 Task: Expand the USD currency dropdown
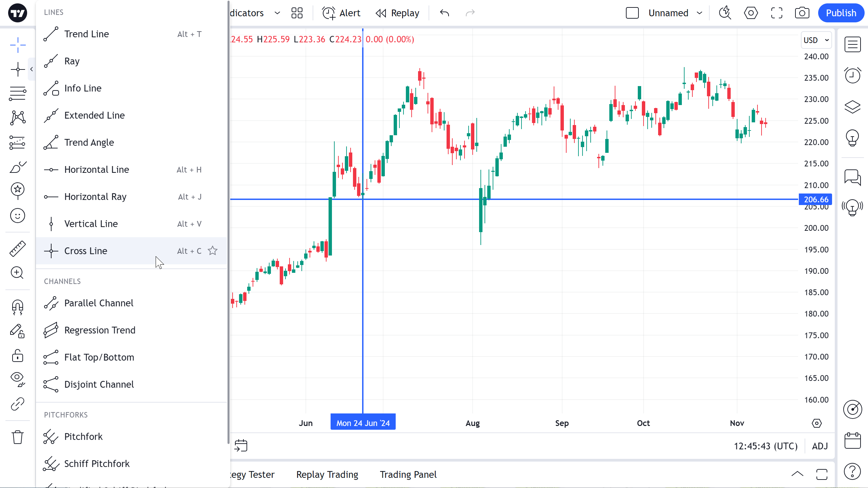[816, 40]
